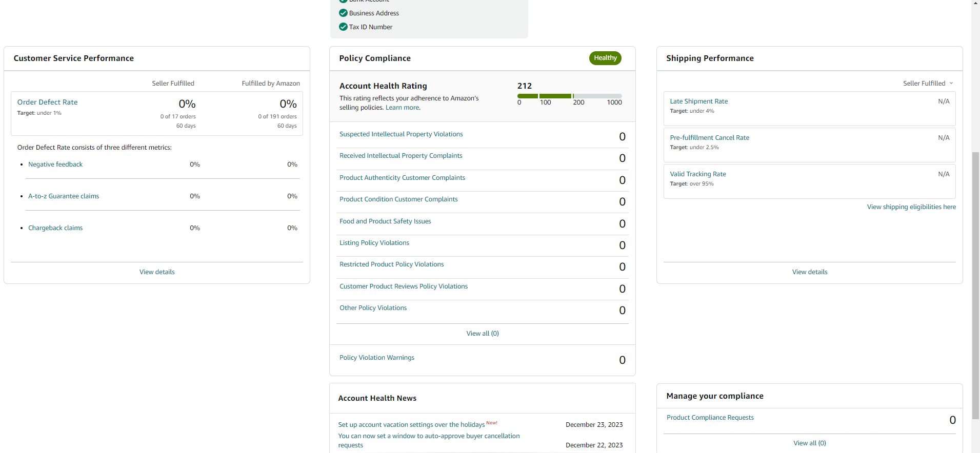The image size is (980, 453).
Task: Open Listing Policy Violations
Action: click(x=374, y=243)
